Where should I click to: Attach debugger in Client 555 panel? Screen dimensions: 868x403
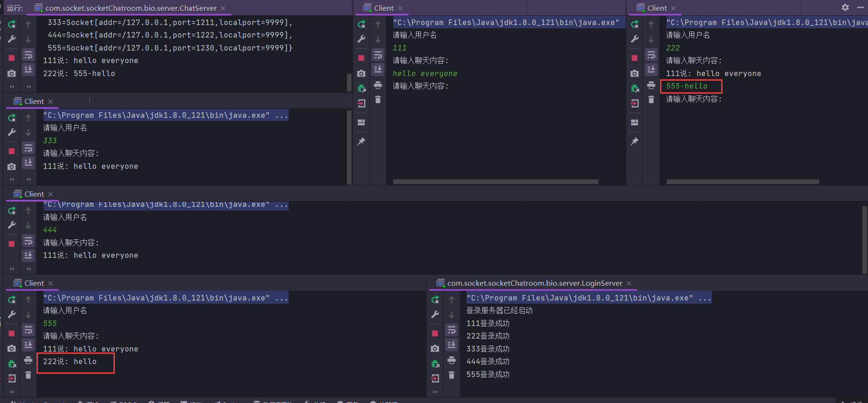click(x=12, y=364)
